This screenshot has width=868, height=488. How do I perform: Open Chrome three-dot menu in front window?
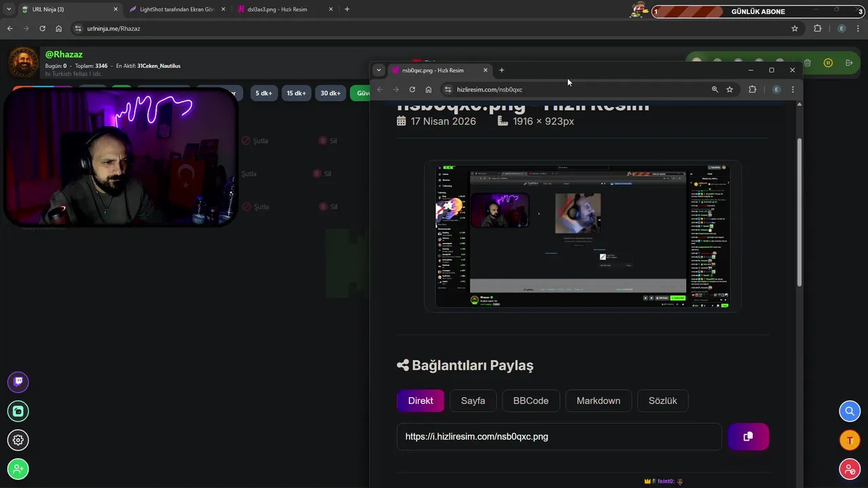[793, 89]
